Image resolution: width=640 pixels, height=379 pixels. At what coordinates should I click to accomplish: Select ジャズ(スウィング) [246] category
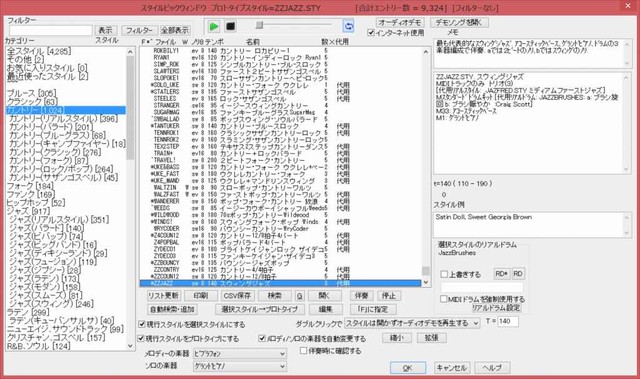coord(51,304)
